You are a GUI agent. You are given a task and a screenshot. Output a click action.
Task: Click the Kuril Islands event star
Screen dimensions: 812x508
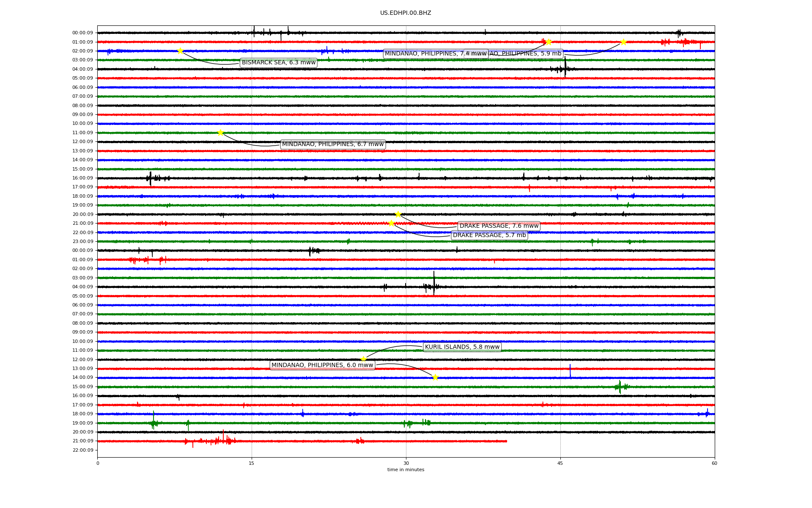[363, 359]
